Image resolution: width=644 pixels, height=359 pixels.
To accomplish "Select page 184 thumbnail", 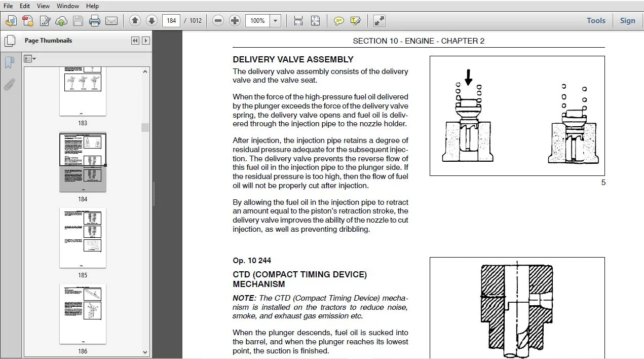I will point(83,163).
